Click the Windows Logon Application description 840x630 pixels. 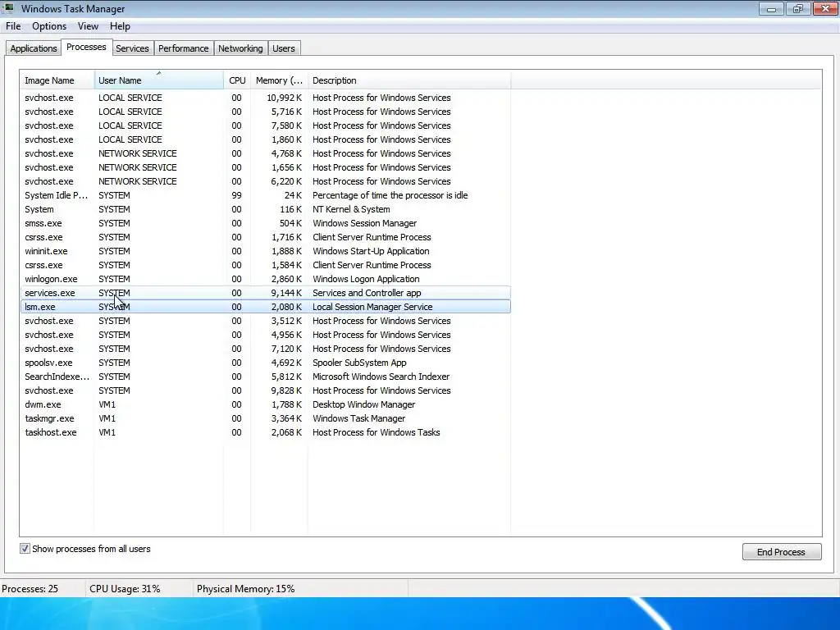[366, 279]
